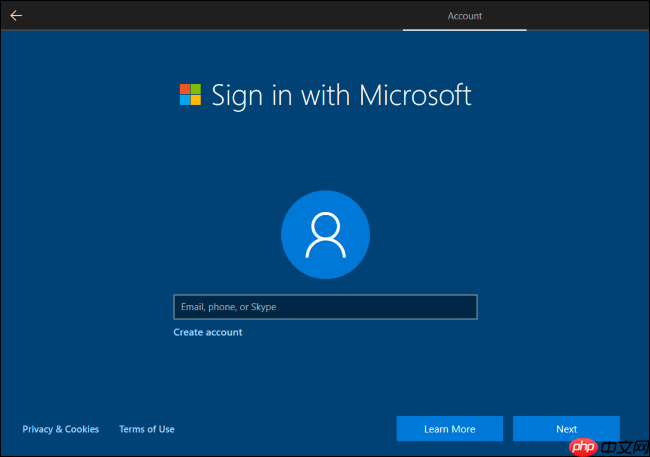Select the Account tab
This screenshot has height=457, width=650.
click(x=465, y=16)
